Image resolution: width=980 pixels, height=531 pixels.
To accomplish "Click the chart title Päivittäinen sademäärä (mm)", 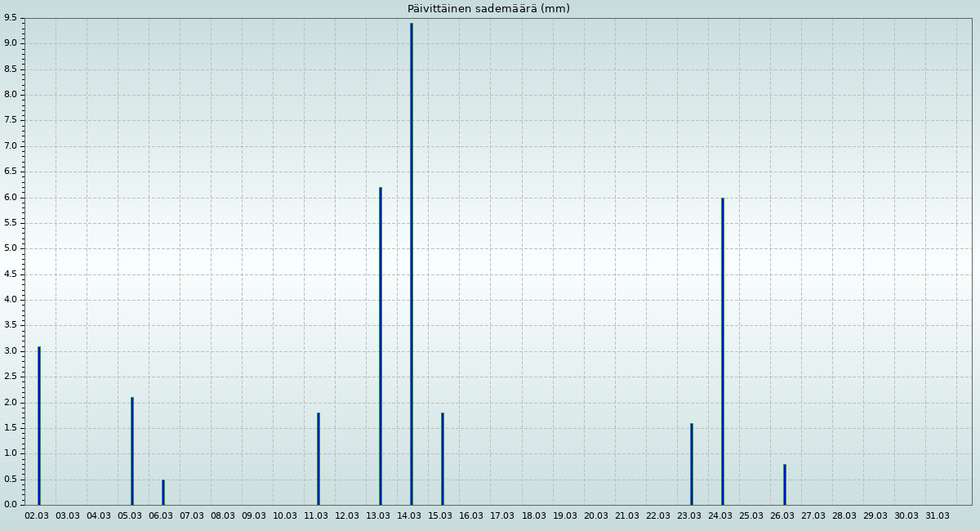I will (x=488, y=9).
